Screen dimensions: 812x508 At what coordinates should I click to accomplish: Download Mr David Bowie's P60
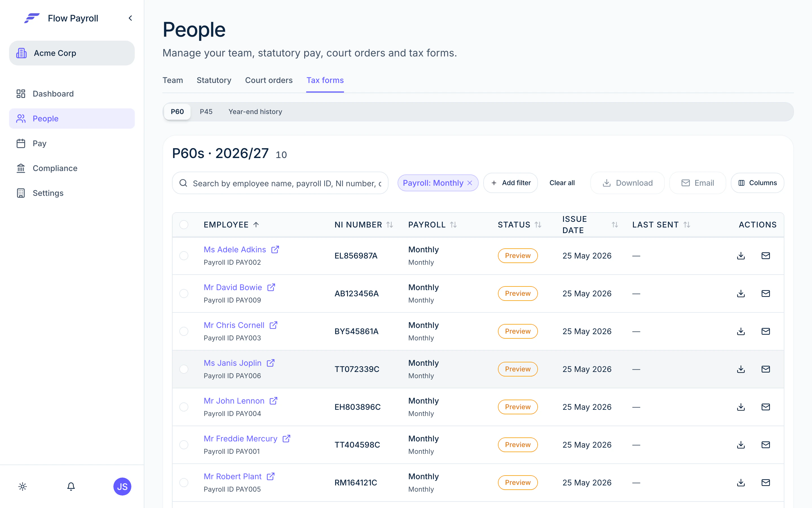click(x=741, y=294)
